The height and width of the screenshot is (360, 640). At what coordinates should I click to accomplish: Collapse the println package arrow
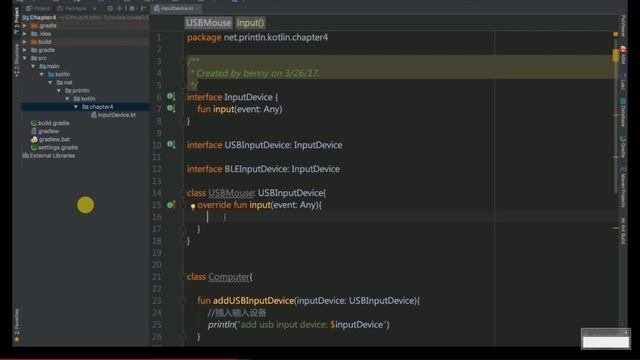[x=59, y=91]
